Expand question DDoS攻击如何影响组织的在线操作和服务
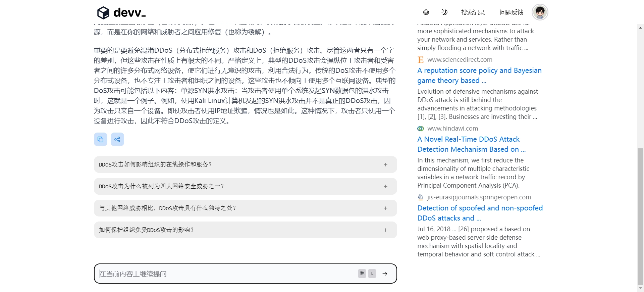Image resolution: width=644 pixels, height=292 pixels. point(245,164)
